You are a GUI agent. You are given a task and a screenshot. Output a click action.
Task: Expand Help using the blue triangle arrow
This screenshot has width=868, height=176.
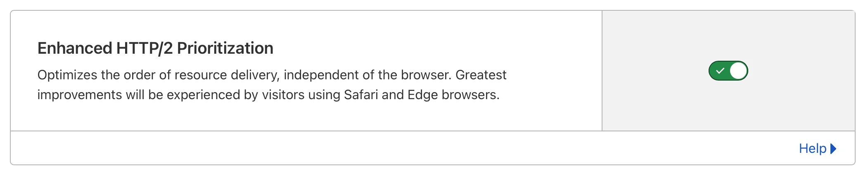(x=833, y=148)
